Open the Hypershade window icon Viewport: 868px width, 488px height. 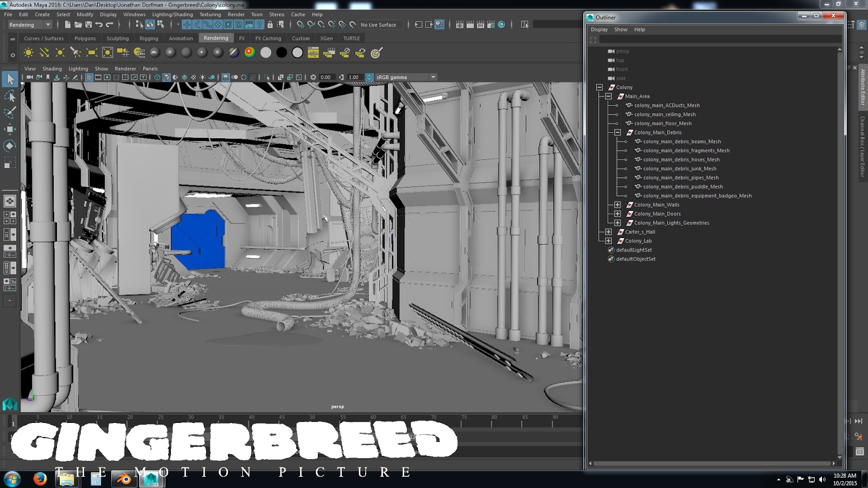click(501, 24)
